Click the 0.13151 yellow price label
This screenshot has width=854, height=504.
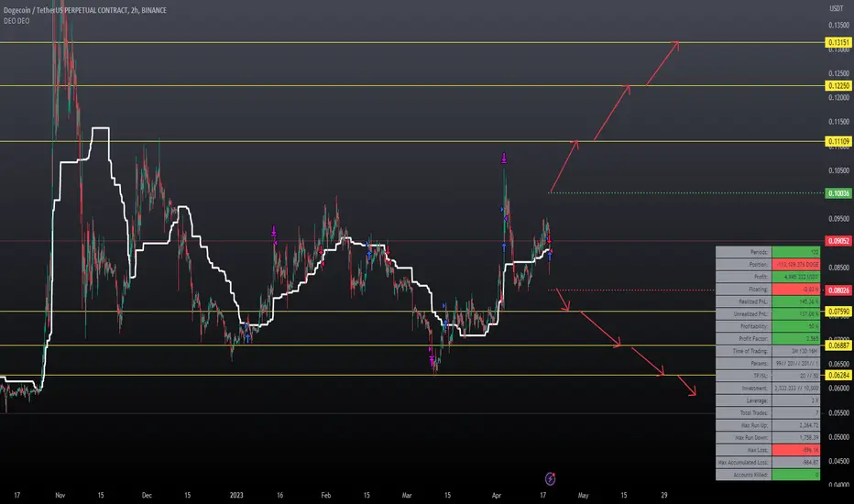click(x=838, y=42)
